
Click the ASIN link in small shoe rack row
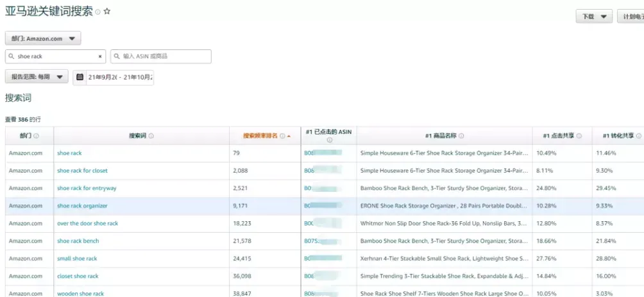[323, 259]
